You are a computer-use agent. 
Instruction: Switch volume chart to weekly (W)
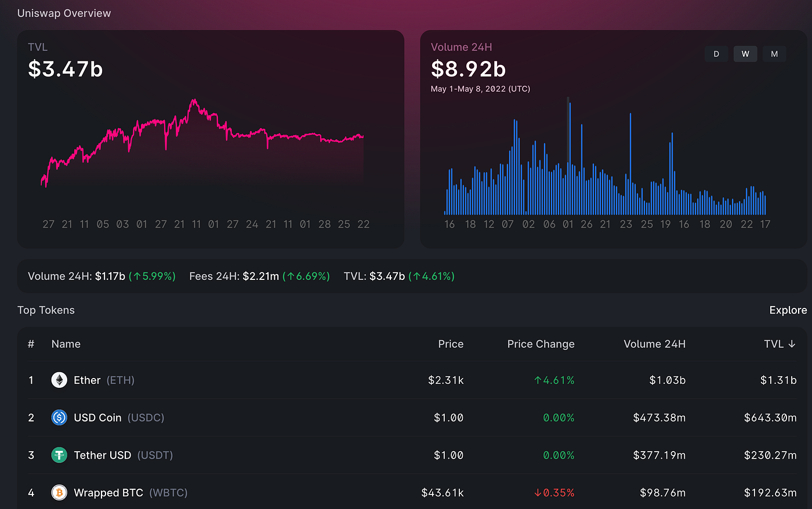click(745, 54)
